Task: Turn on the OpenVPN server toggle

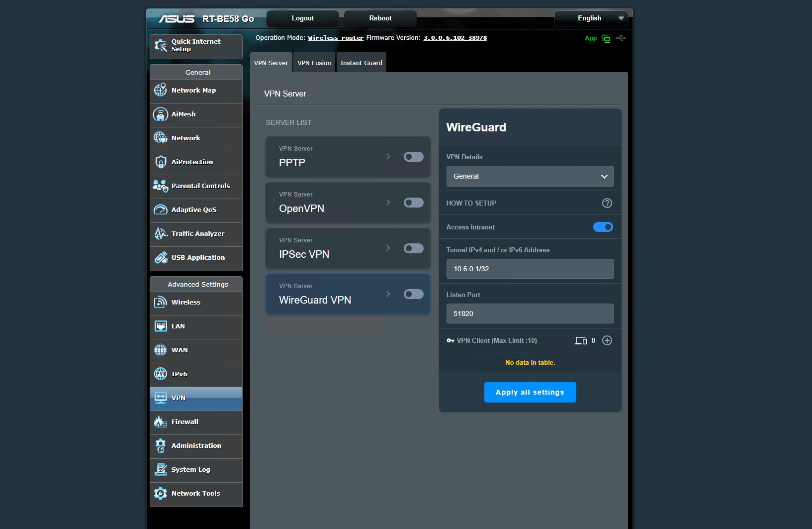Action: pos(413,203)
